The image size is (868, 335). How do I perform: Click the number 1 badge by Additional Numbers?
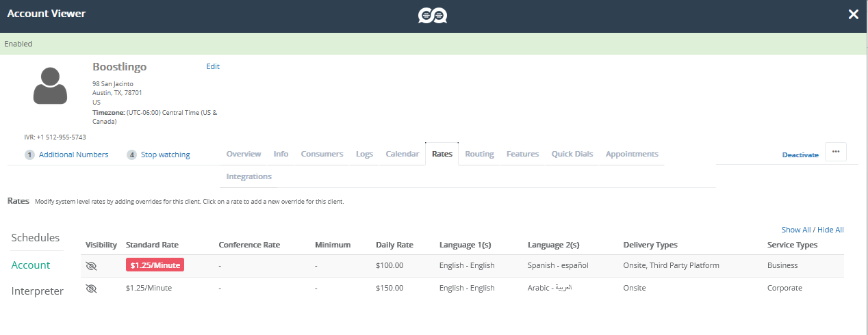[29, 155]
